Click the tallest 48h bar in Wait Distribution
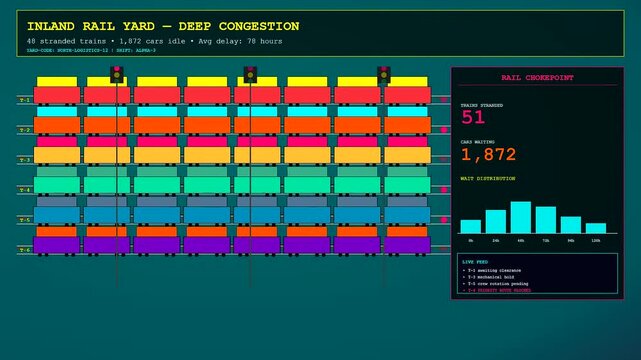 (x=521, y=217)
